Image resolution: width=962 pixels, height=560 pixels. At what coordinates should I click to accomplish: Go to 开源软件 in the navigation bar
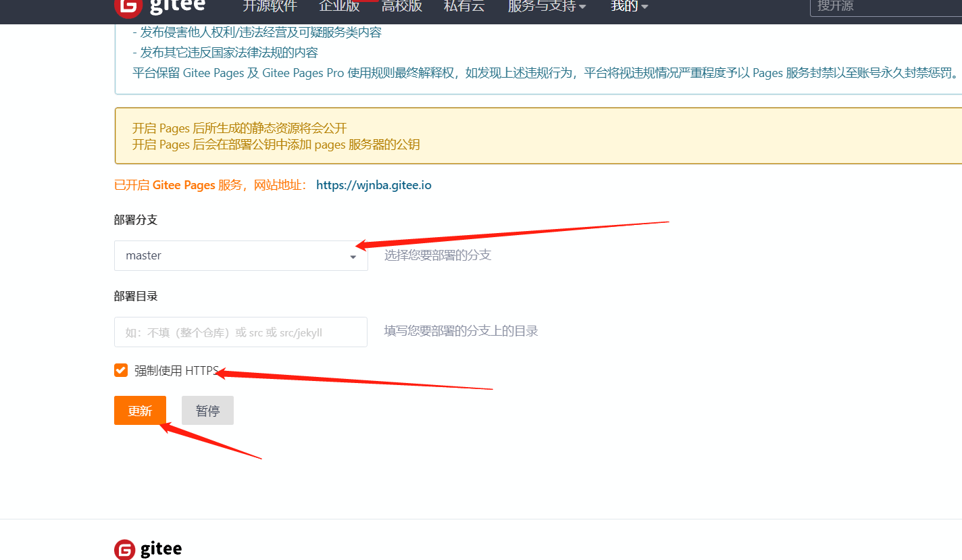(270, 6)
